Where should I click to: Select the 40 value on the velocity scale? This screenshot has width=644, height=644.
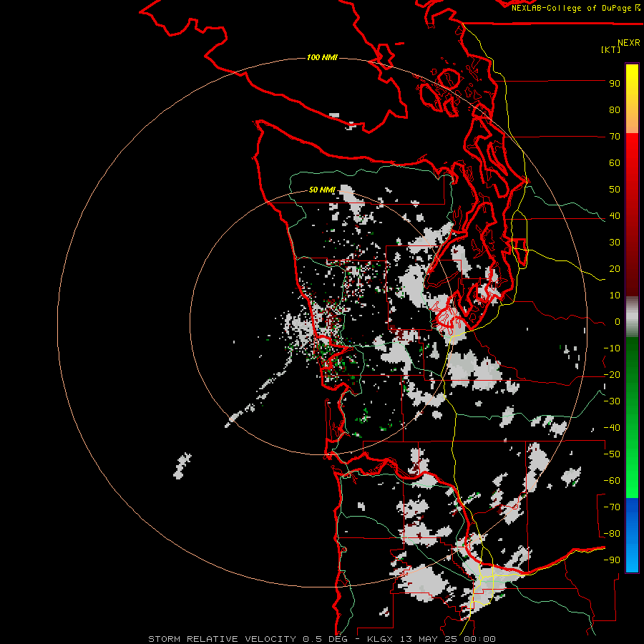615,215
